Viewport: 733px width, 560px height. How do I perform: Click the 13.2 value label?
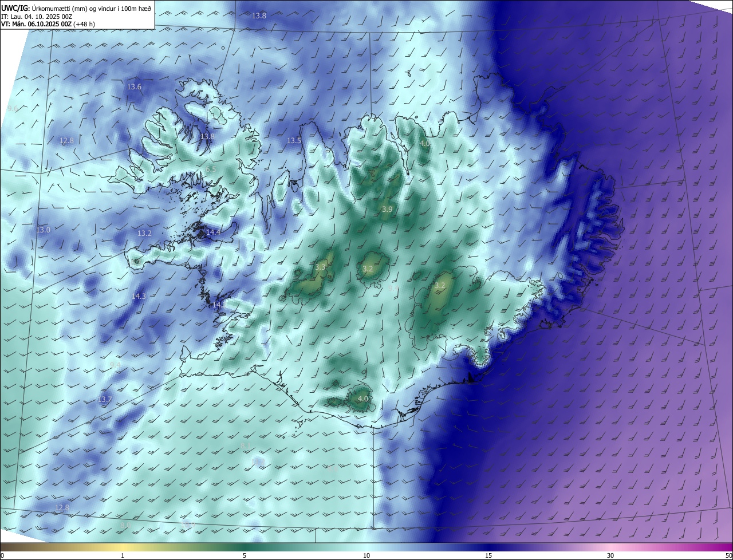click(144, 234)
